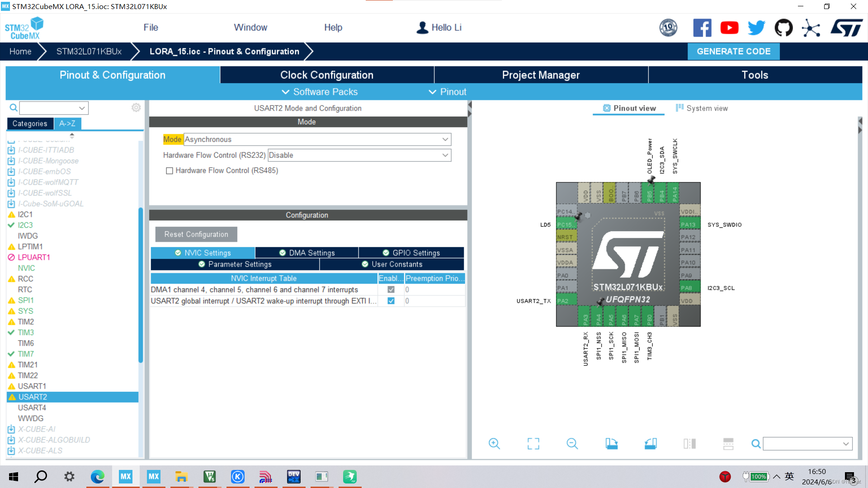
Task: Expand the Pinout section
Action: tap(448, 92)
